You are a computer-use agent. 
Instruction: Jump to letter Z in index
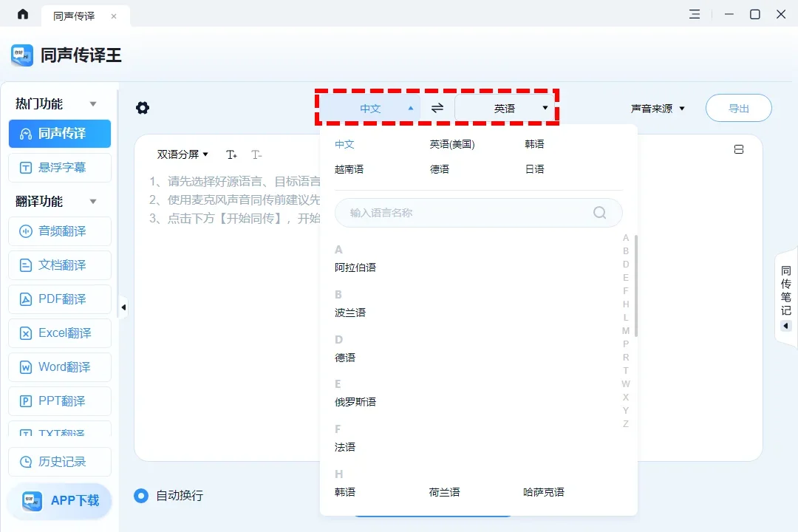pyautogui.click(x=626, y=423)
